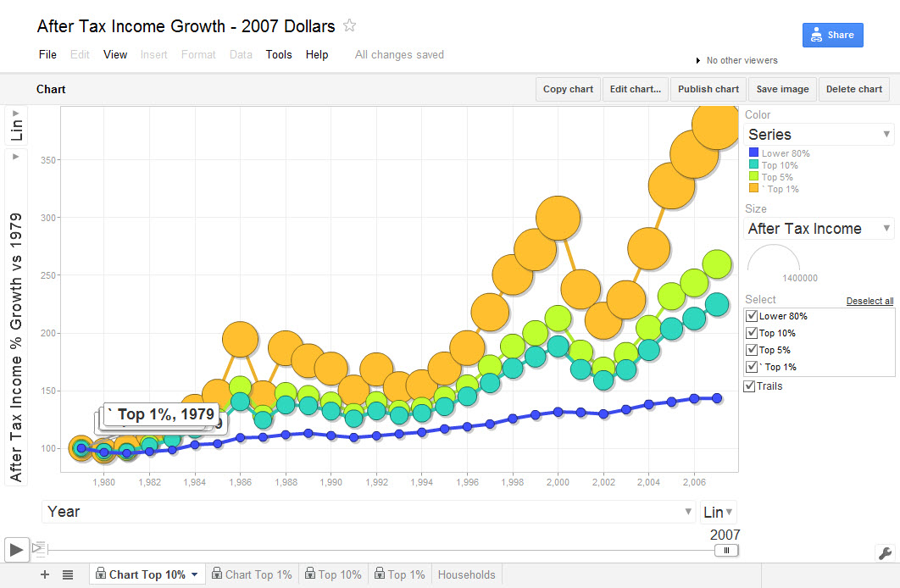
Task: Open the Size After Tax Income dropdown
Action: point(819,229)
